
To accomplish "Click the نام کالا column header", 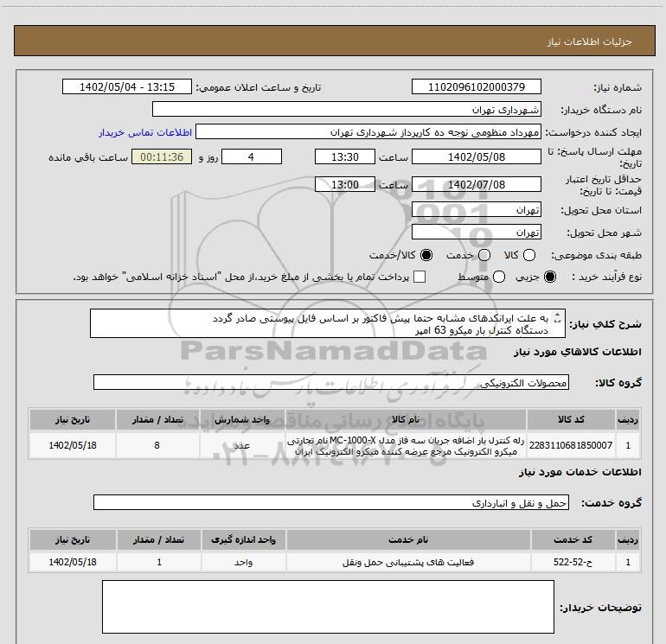I will 406,419.
